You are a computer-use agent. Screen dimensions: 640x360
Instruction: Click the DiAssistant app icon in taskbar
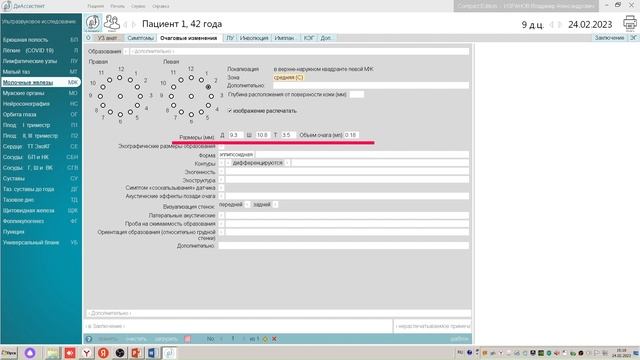(169, 353)
